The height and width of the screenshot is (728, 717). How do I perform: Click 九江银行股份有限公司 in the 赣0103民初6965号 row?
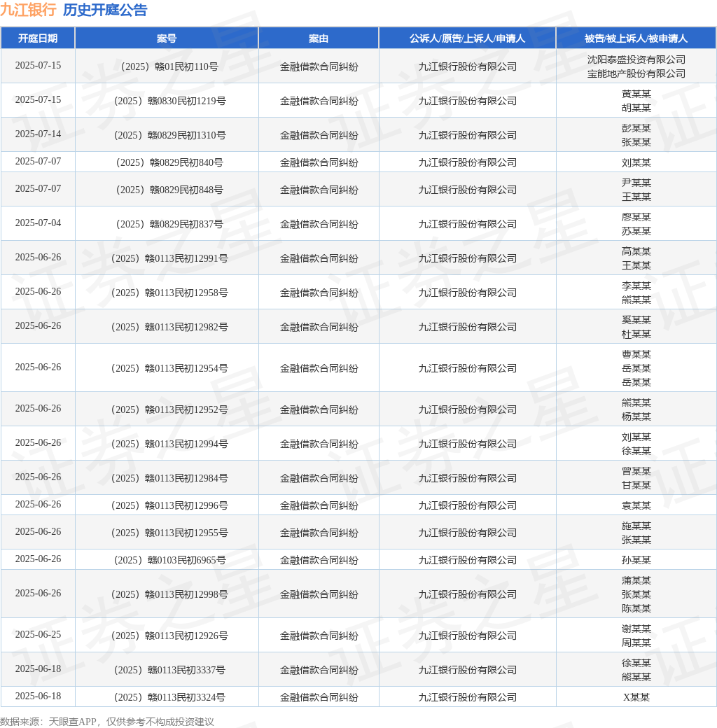coord(468,561)
